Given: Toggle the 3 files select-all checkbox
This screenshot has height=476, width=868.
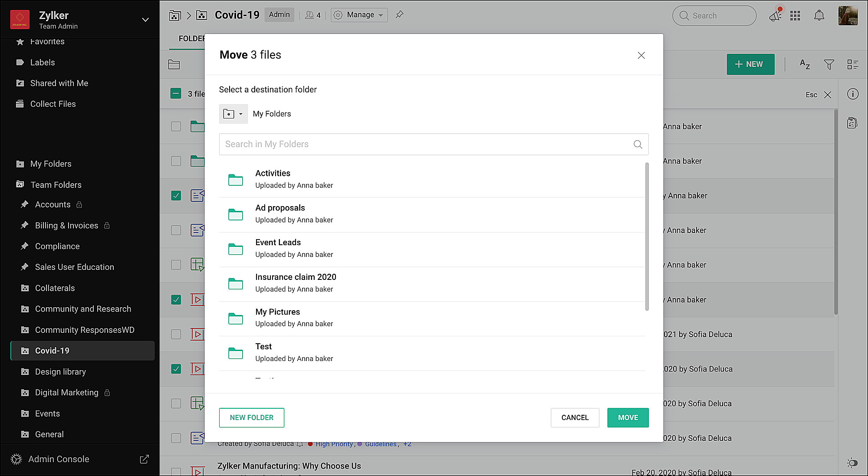Looking at the screenshot, I should coord(176,94).
